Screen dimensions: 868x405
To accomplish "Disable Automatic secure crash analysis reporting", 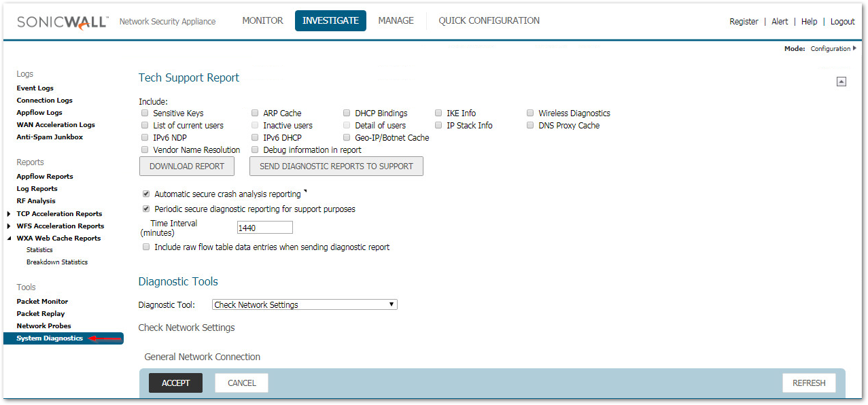I will [146, 194].
